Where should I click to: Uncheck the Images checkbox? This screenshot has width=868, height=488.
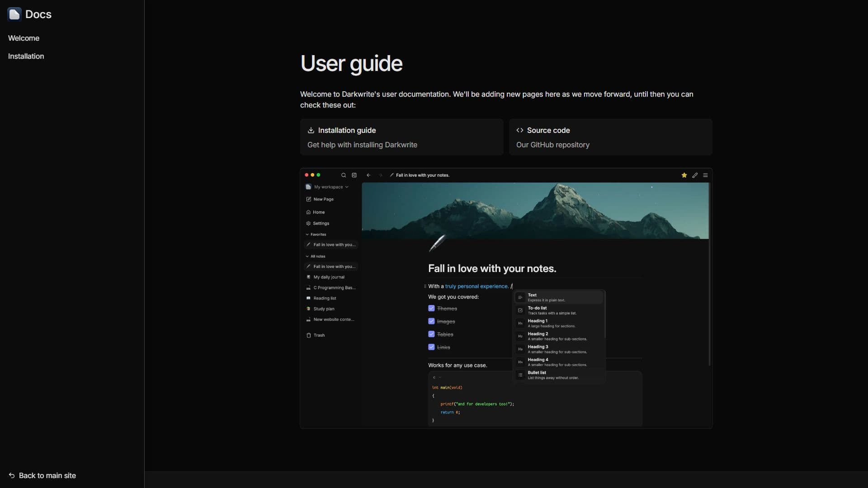[x=431, y=321]
